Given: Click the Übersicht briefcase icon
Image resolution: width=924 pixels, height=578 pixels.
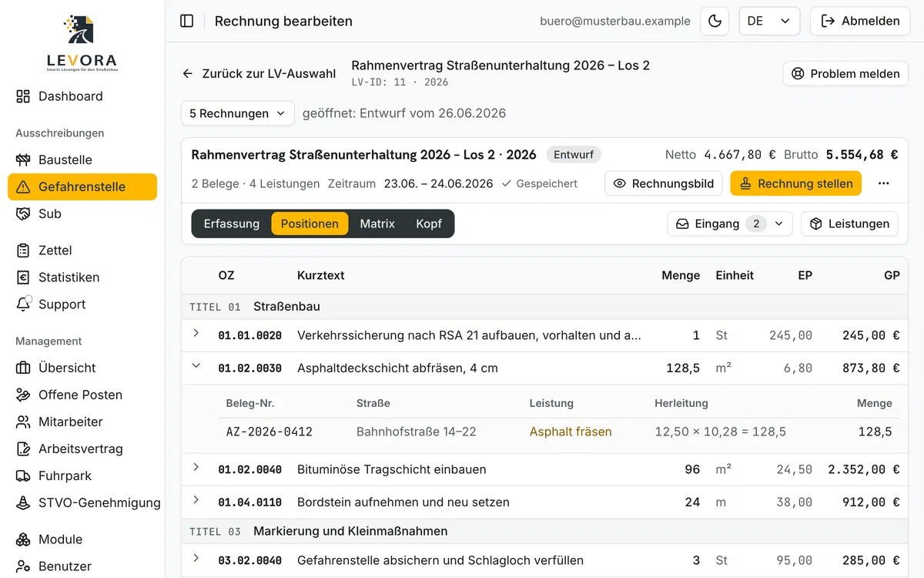Looking at the screenshot, I should 23,368.
